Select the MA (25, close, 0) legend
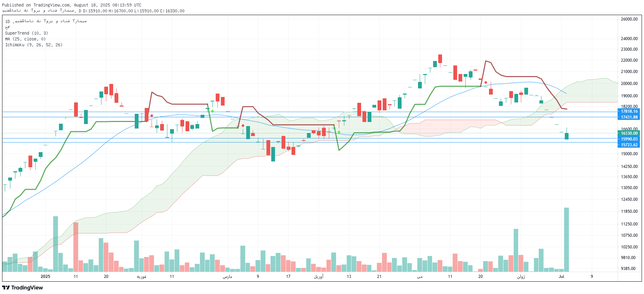This screenshot has height=294, width=644. click(25, 39)
